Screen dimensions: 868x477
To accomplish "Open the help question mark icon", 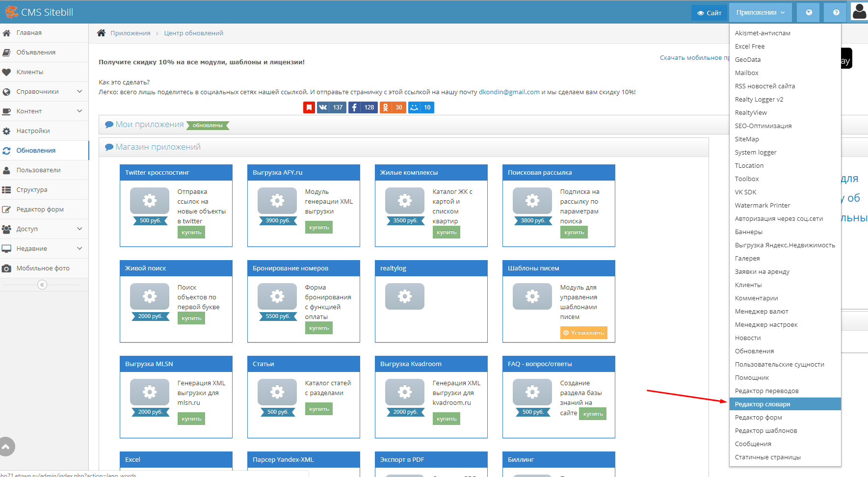I will tap(836, 13).
